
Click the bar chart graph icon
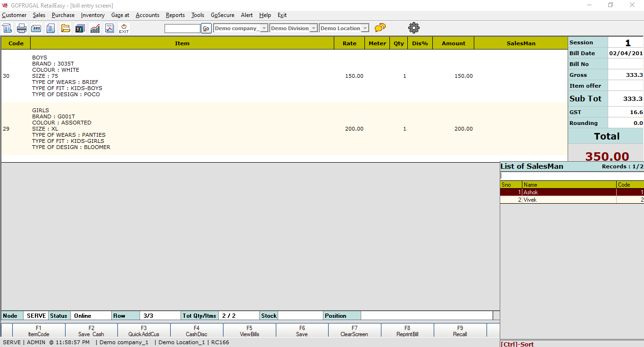95,28
